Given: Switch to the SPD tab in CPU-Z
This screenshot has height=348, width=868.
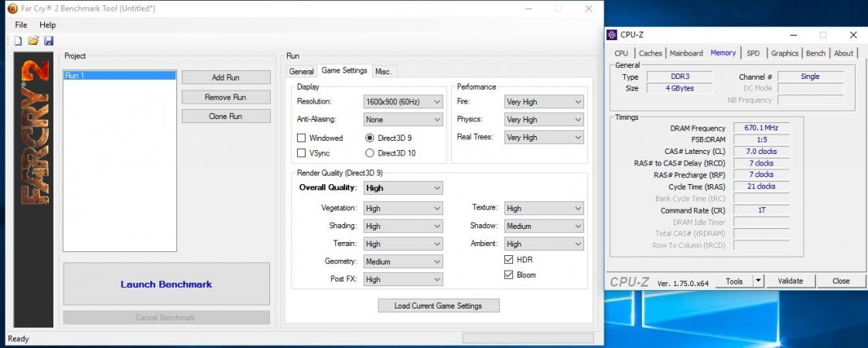Looking at the screenshot, I should pyautogui.click(x=753, y=53).
